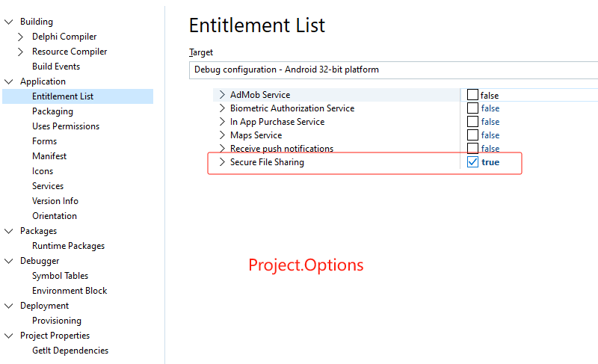The width and height of the screenshot is (598, 364).
Task: Select Uses Permissions in the tree
Action: click(x=66, y=126)
